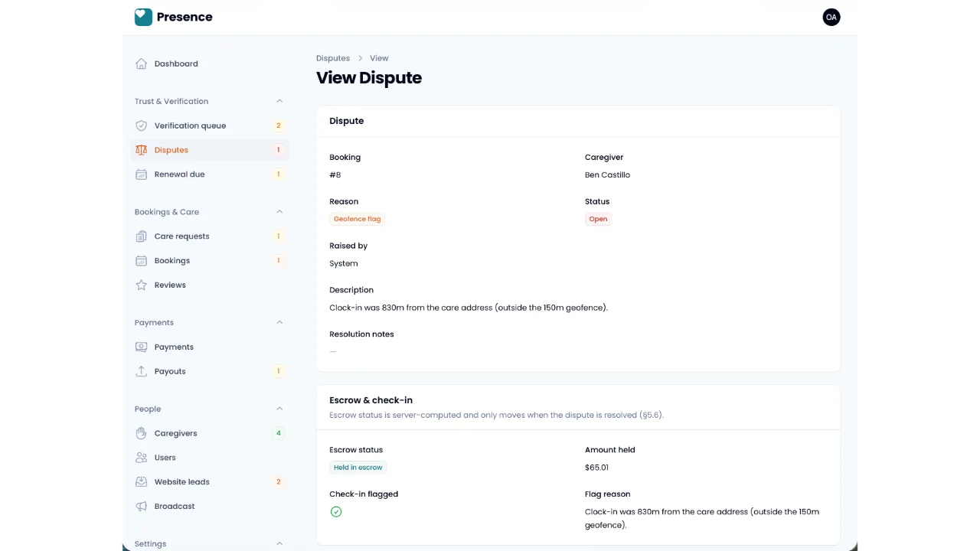Click the $65.01 amount held value
This screenshot has width=980, height=551.
tap(596, 468)
